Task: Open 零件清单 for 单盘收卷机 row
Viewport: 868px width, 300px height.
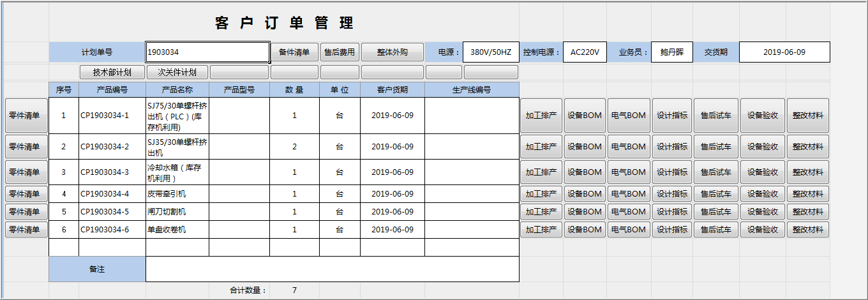Action: [x=26, y=230]
